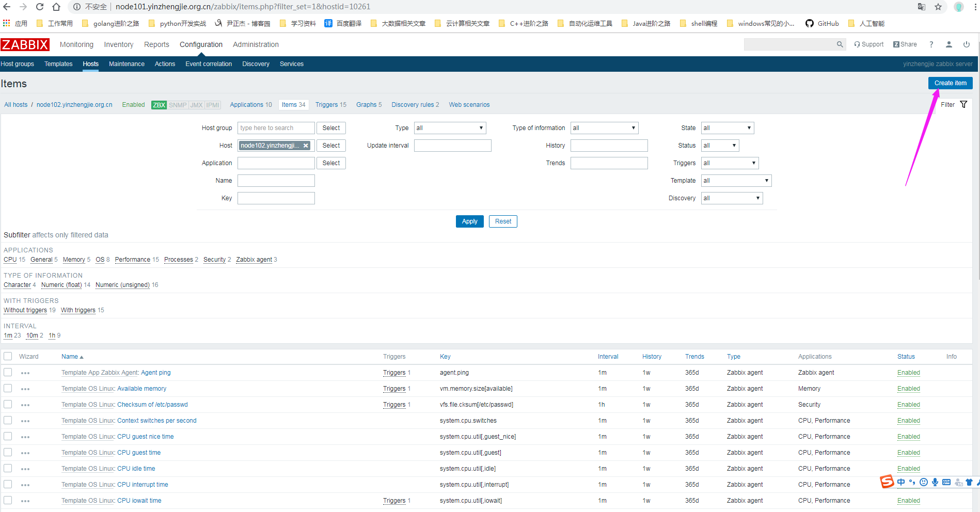Click the Create item button
Viewport: 980px width, 512px height.
[950, 83]
